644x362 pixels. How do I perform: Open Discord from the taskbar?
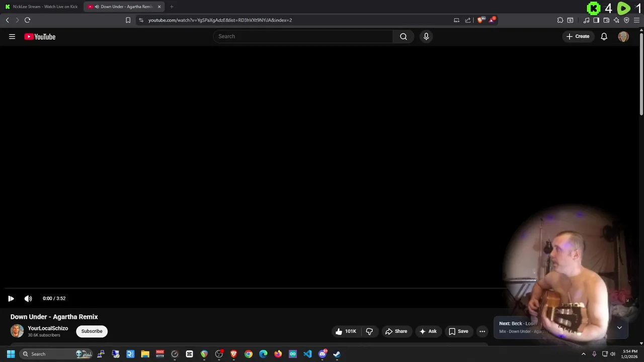click(x=323, y=354)
